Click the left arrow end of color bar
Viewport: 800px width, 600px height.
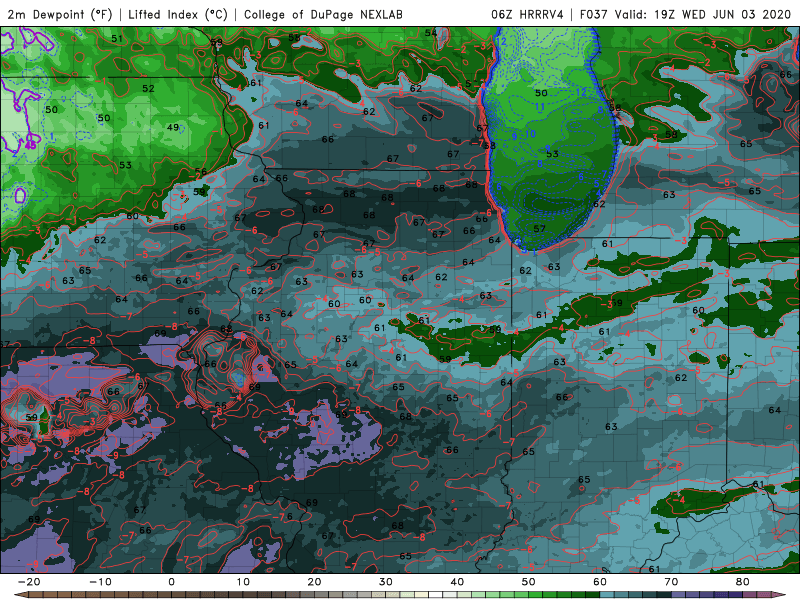[x=19, y=595]
